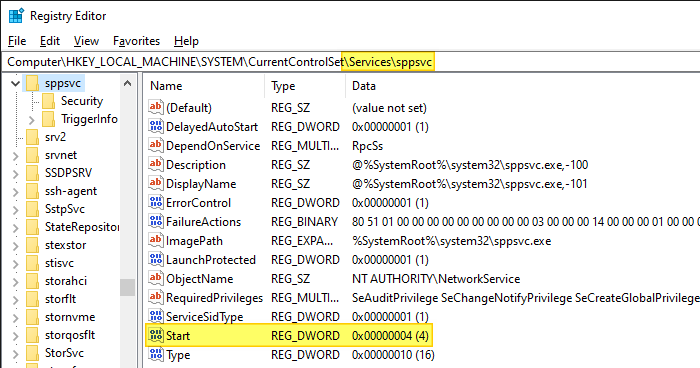The image size is (700, 368).
Task: Click the registry path address bar
Action: coord(350,62)
